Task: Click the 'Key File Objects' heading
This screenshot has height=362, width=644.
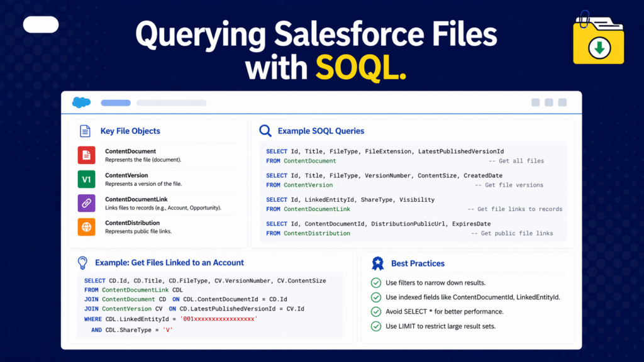Action: (130, 131)
